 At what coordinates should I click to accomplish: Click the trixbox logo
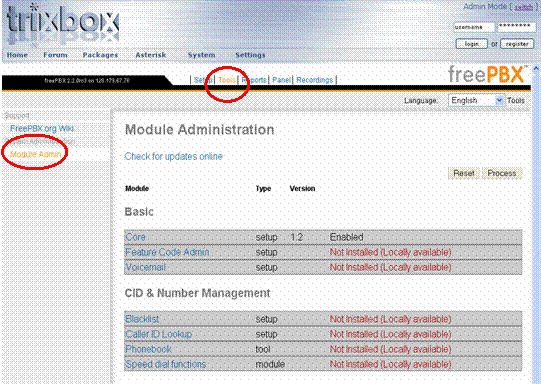pos(63,25)
